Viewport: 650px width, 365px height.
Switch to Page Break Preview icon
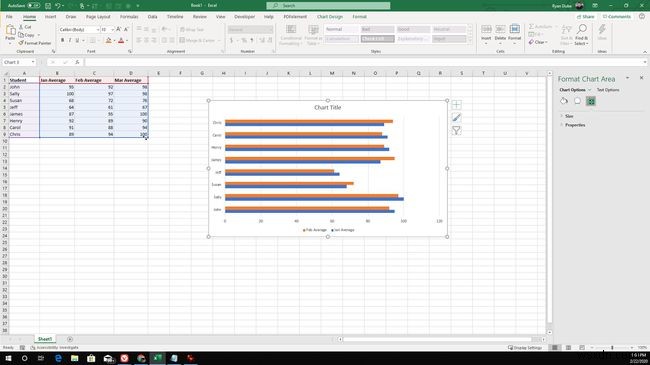pyautogui.click(x=582, y=348)
